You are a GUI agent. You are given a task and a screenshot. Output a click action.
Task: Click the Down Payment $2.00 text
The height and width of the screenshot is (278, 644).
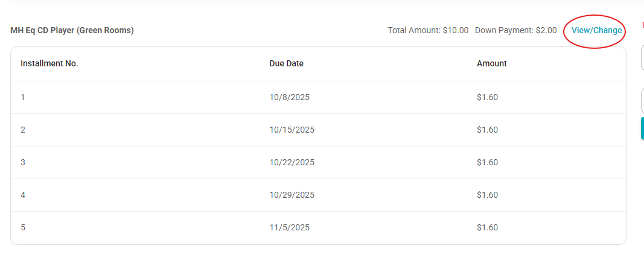[x=516, y=30]
